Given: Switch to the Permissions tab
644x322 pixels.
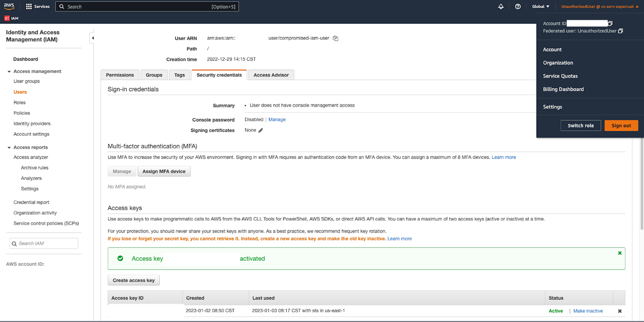Looking at the screenshot, I should [120, 75].
